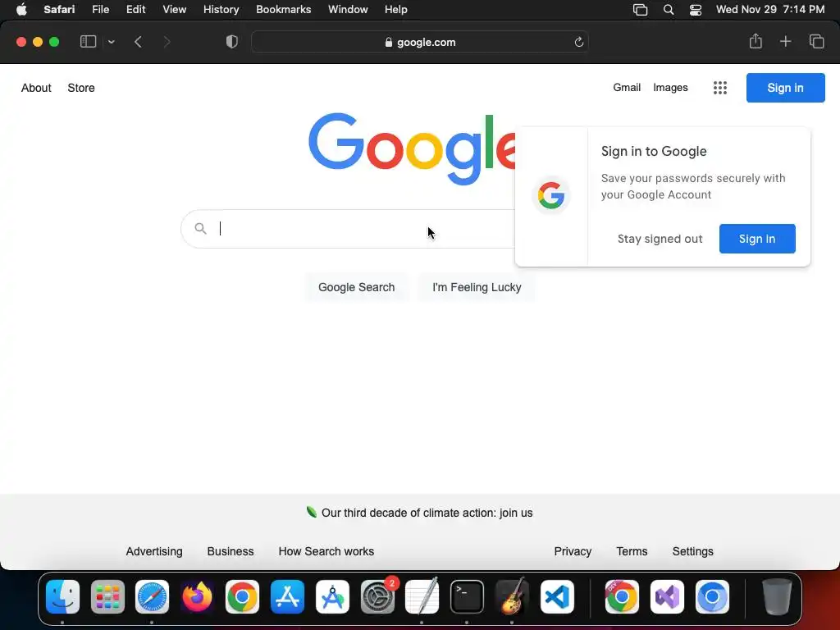
Task: Click the Google Search button
Action: 356,287
